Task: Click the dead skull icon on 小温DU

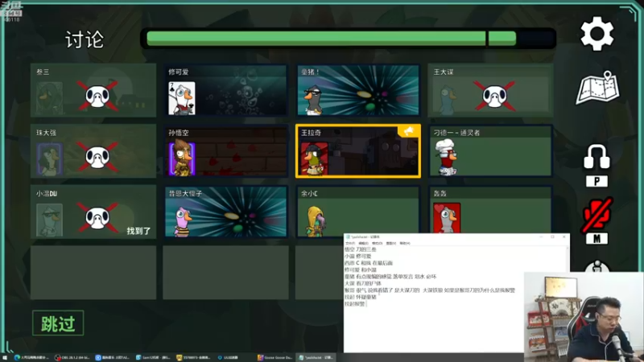Action: tap(97, 218)
